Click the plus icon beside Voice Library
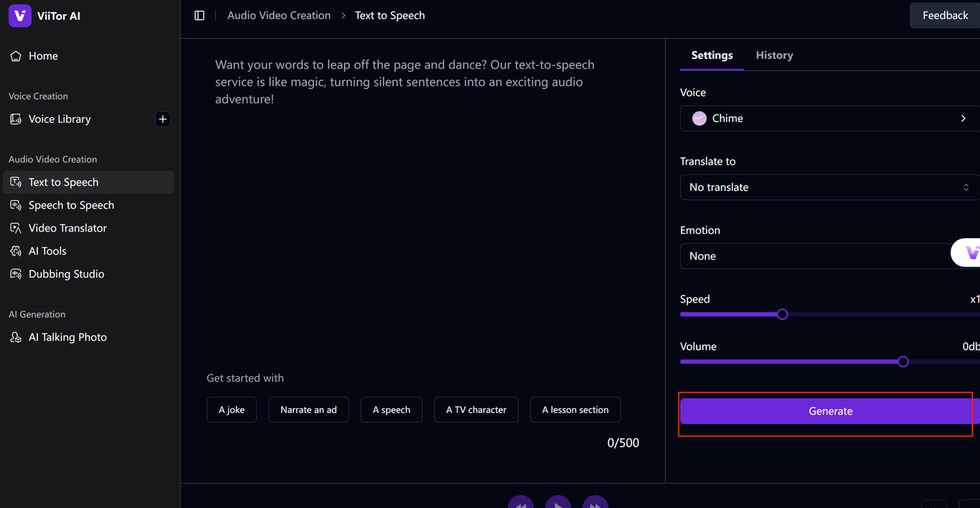Screen dimensions: 980x508 162,119
